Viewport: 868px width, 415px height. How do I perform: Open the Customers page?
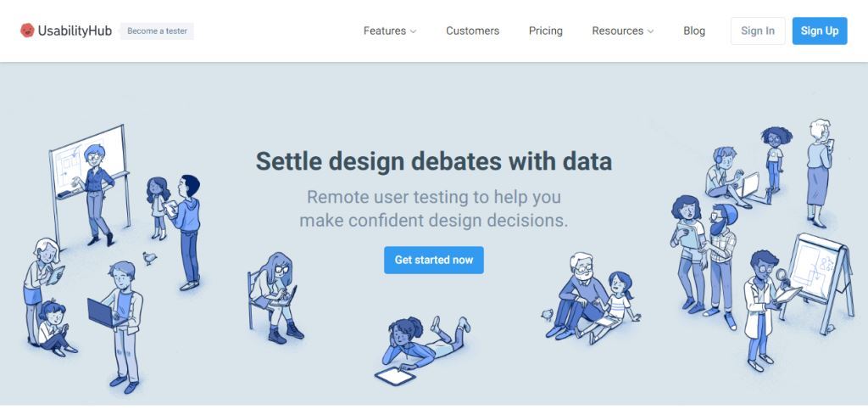(473, 31)
